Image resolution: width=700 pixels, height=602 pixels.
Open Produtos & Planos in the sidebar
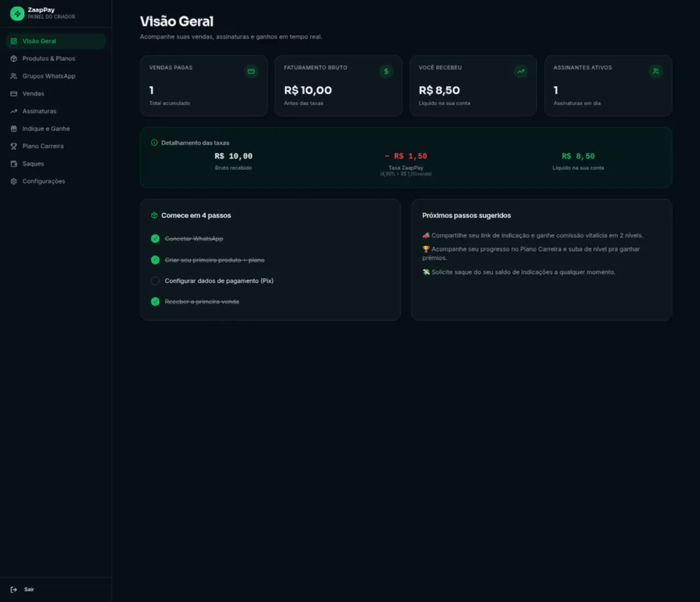[56, 59]
